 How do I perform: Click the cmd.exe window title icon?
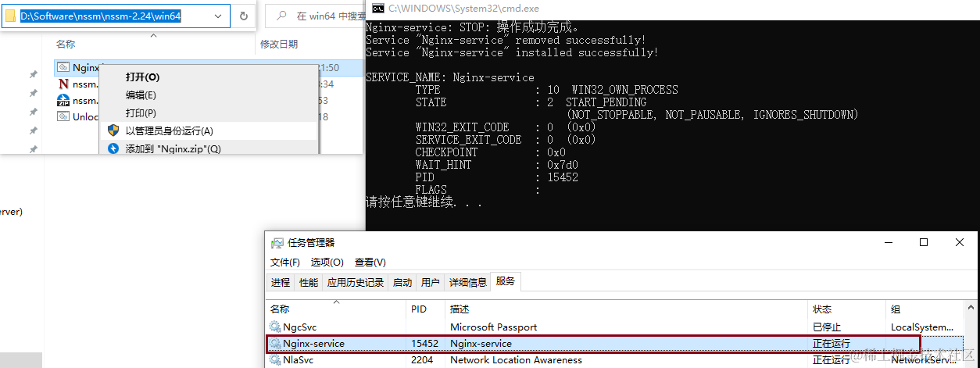(x=377, y=9)
